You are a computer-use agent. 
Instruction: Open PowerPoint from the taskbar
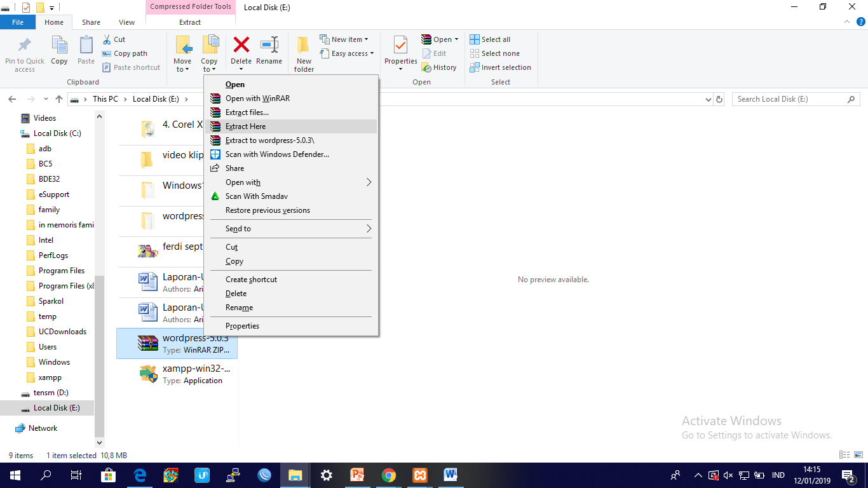point(358,475)
